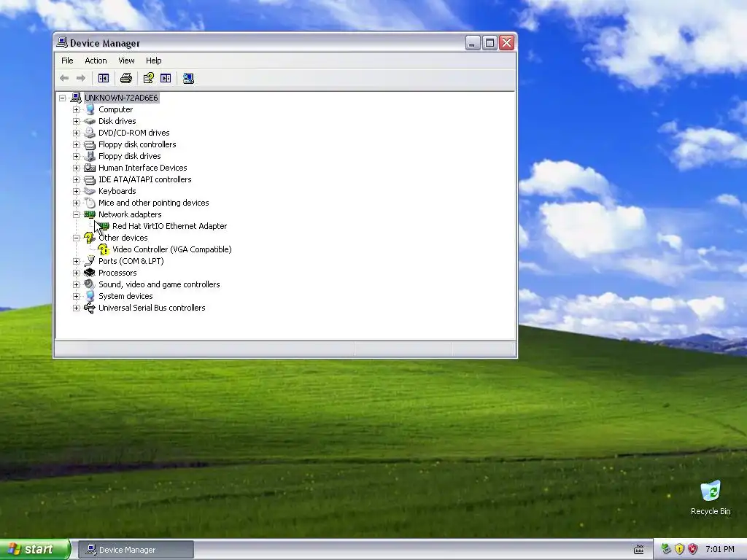Image resolution: width=747 pixels, height=560 pixels.
Task: Click the Forward arrow toolbar button
Action: pyautogui.click(x=81, y=78)
